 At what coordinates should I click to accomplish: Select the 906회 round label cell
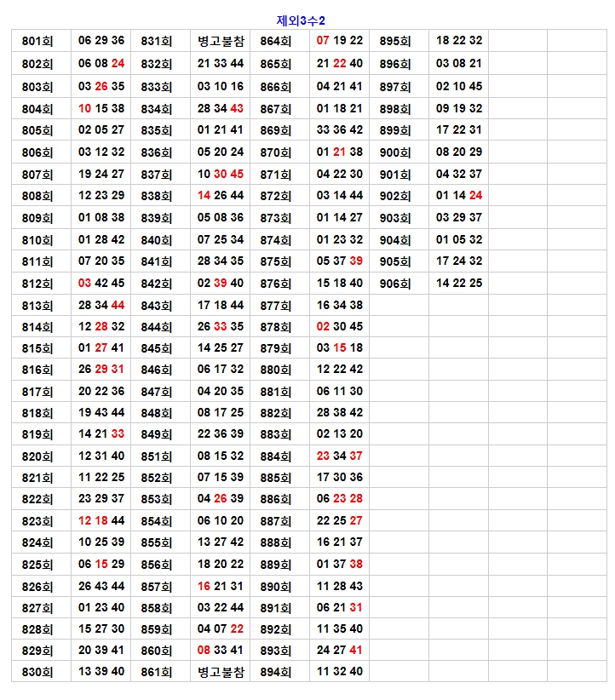(x=395, y=284)
